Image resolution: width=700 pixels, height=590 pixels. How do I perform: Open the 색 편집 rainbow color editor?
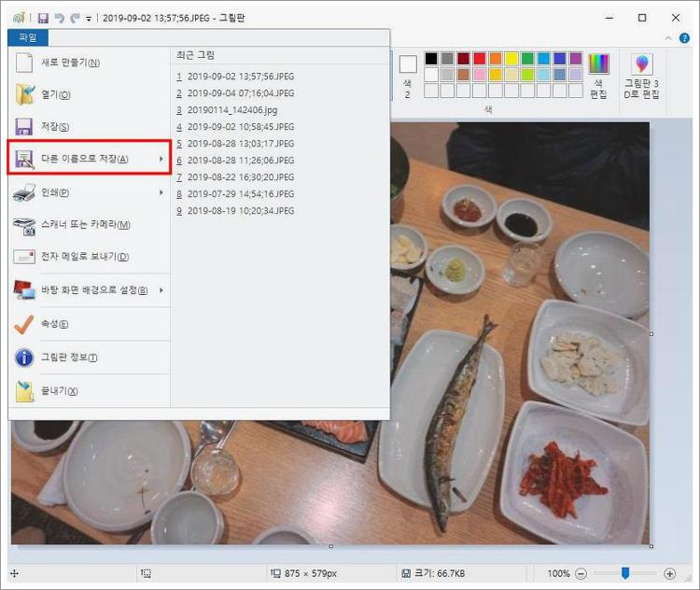point(598,76)
